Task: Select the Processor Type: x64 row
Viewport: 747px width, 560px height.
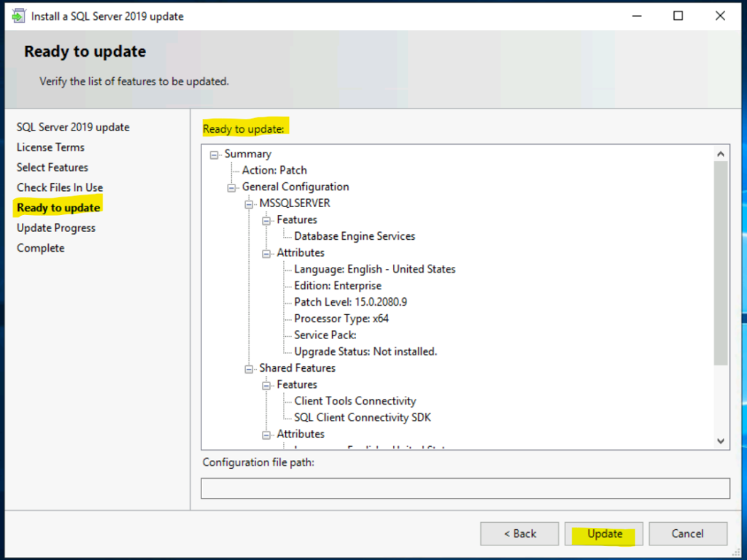Action: (341, 319)
